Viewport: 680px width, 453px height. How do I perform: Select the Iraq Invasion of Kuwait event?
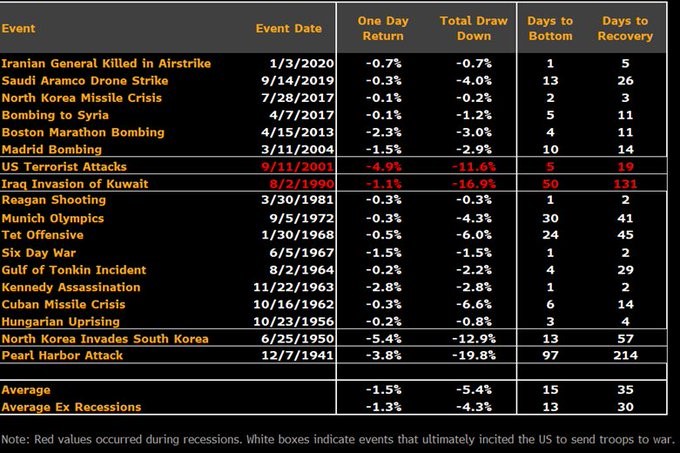[76, 184]
